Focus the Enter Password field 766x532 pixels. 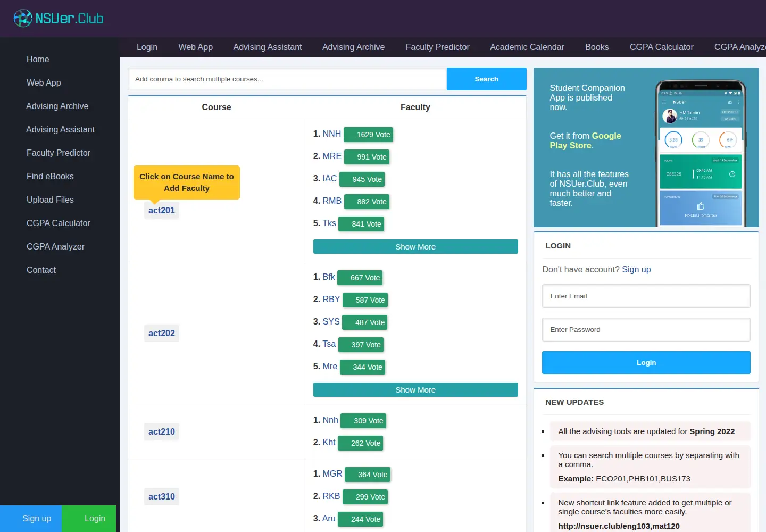point(646,330)
